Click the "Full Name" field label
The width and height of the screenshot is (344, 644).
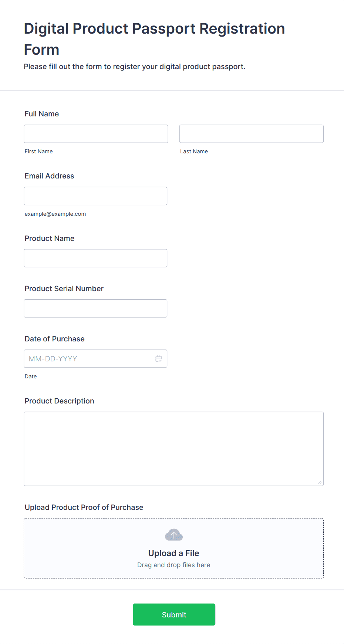(x=42, y=114)
